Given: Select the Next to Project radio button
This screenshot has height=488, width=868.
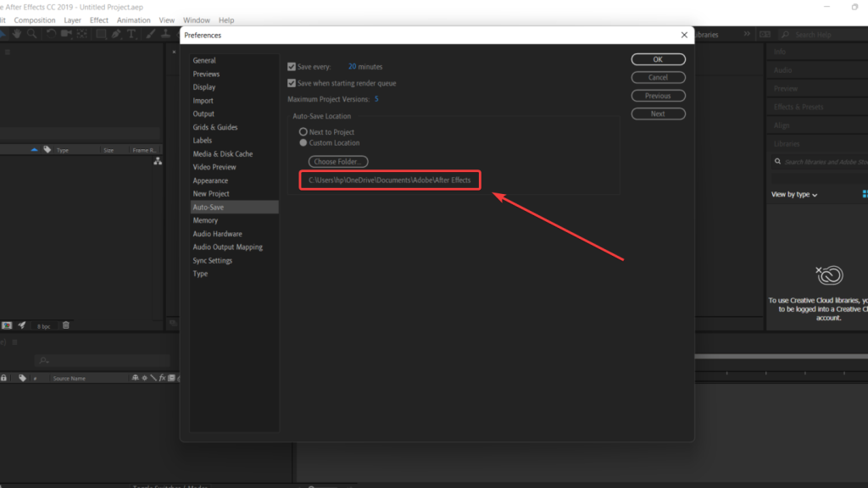Looking at the screenshot, I should coord(303,131).
